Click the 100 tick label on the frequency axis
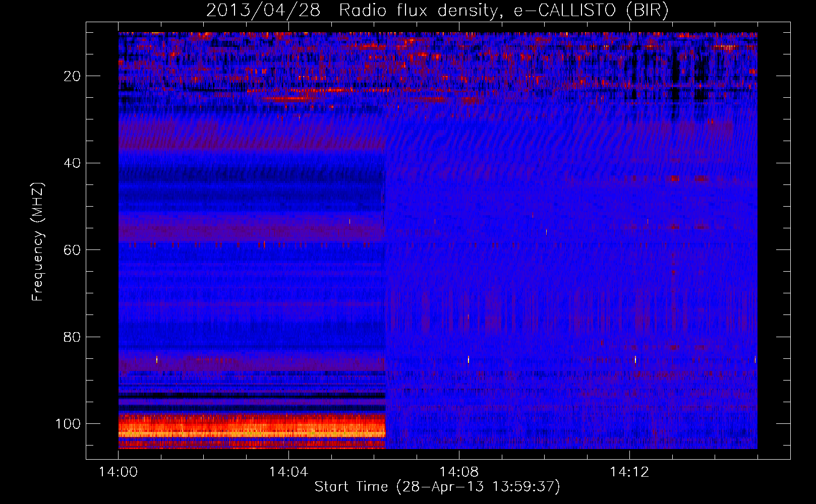Viewport: 816px width, 504px height. pos(68,424)
